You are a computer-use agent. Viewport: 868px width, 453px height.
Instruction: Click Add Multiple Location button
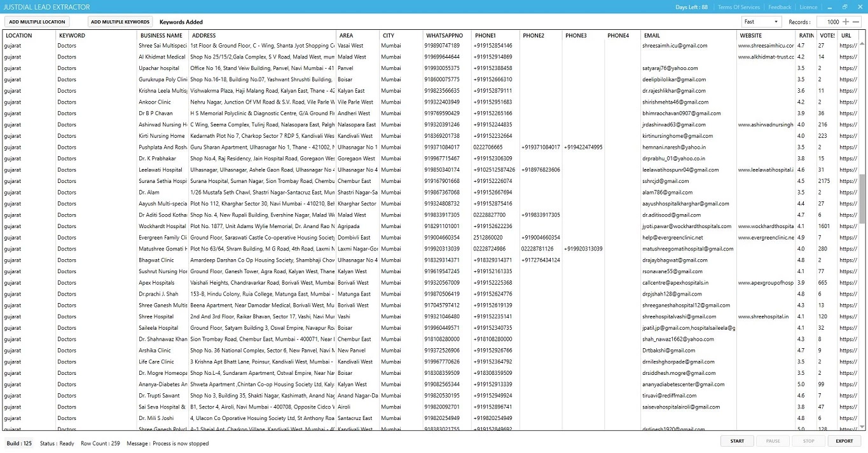click(37, 22)
